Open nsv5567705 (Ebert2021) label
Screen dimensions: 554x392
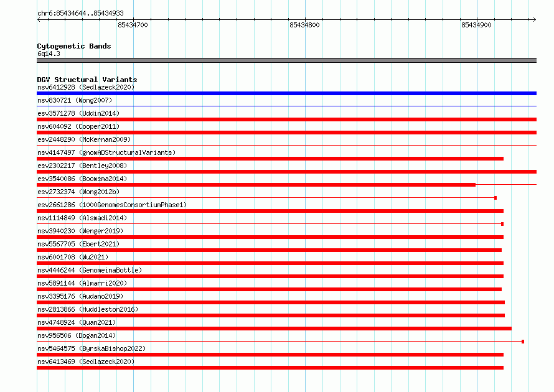coord(78,244)
